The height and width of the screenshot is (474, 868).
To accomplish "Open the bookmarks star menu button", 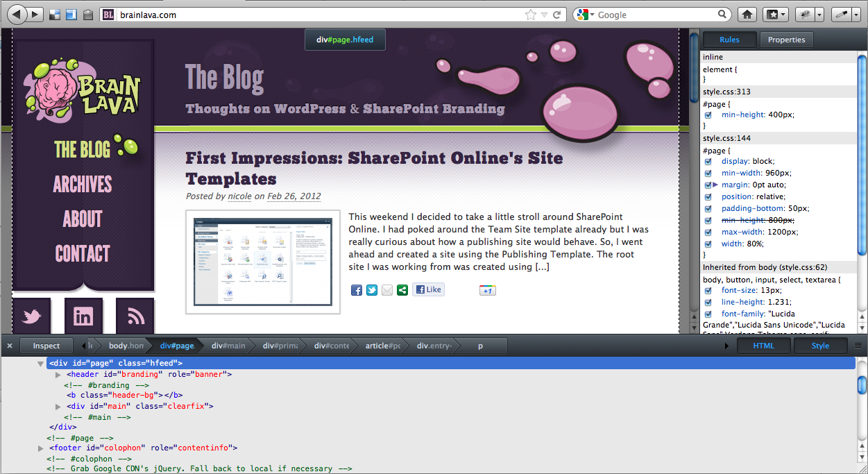I will click(775, 15).
